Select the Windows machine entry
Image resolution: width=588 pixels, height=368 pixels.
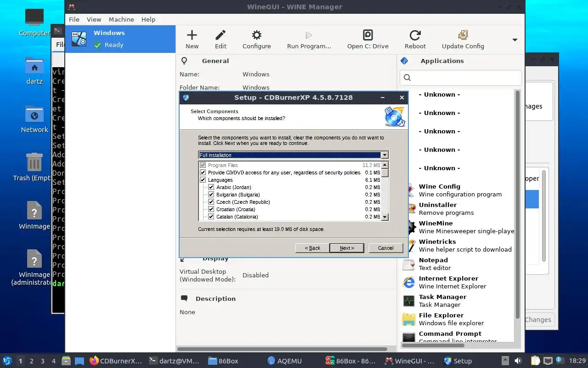tap(120, 39)
